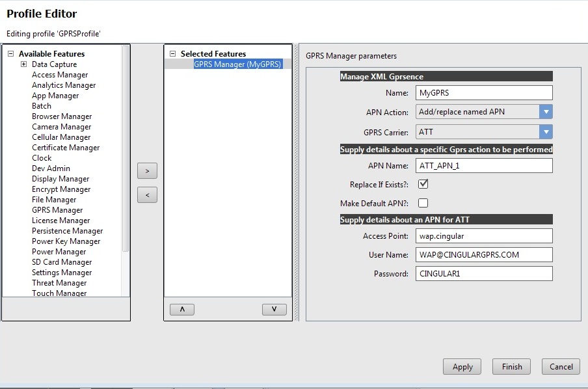Choose Power Key Manager from feature list
This screenshot has width=588, height=389.
click(x=66, y=241)
